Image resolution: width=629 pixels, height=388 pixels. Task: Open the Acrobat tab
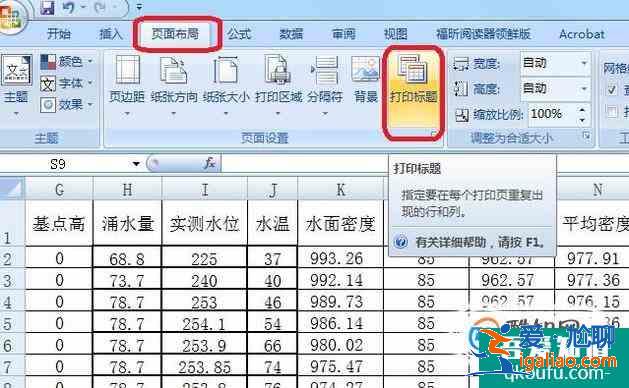pyautogui.click(x=582, y=34)
